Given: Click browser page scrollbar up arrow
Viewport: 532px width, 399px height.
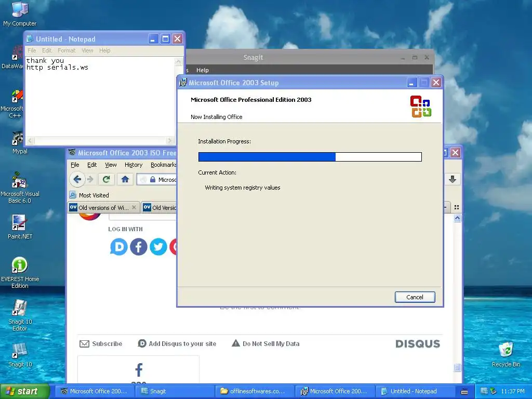Looking at the screenshot, I should (457, 218).
